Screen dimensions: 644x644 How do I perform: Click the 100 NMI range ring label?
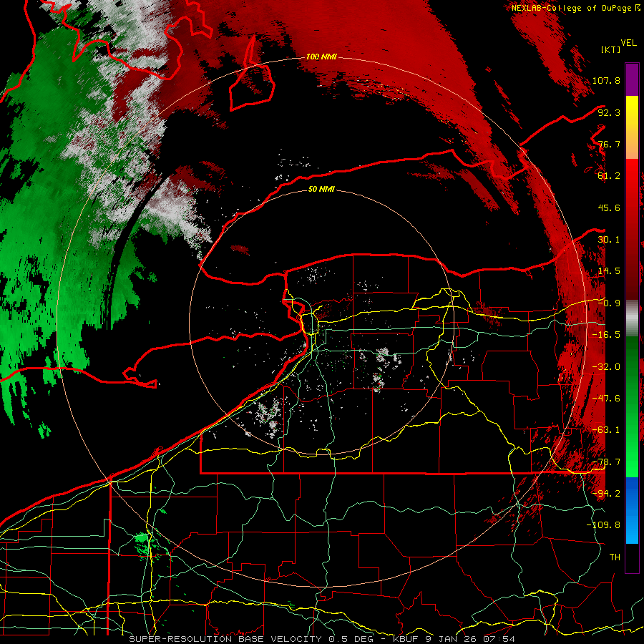coord(321,57)
